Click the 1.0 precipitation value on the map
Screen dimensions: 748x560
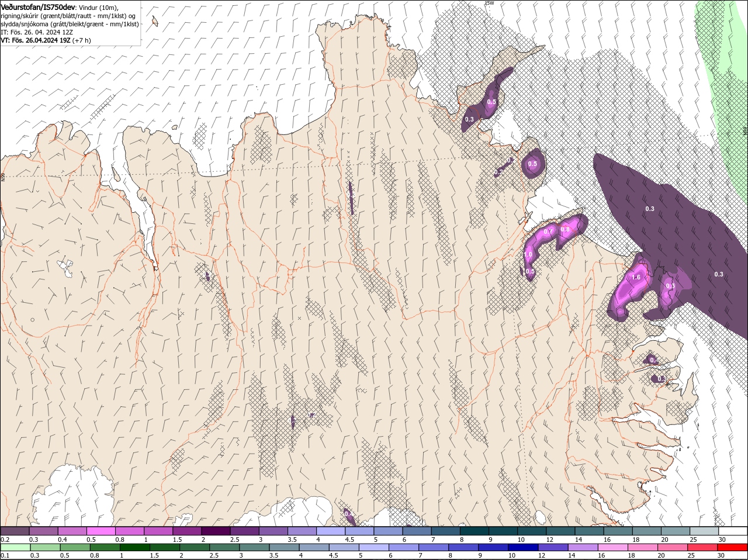(528, 255)
